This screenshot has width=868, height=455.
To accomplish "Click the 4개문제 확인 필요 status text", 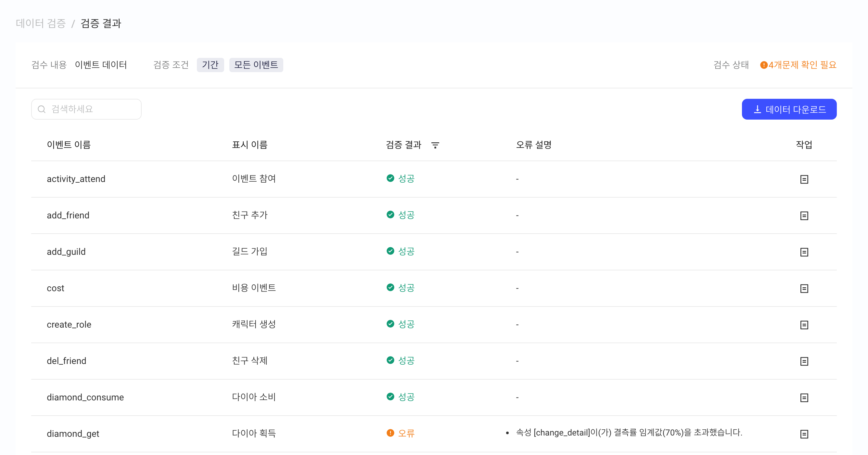I will coord(802,65).
